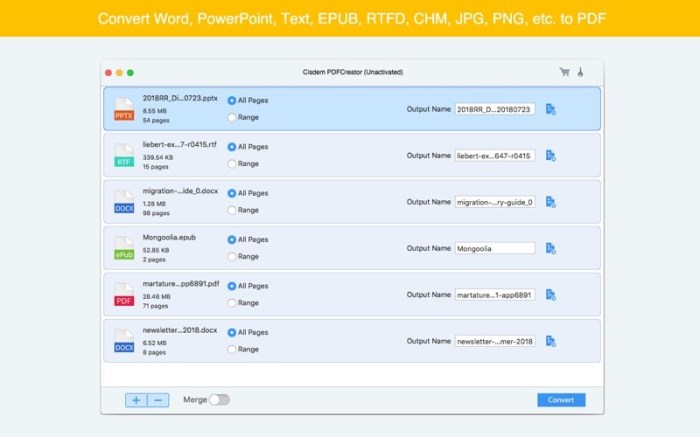This screenshot has height=437, width=700.
Task: Click the 71 pages count text
Action: pos(155,306)
